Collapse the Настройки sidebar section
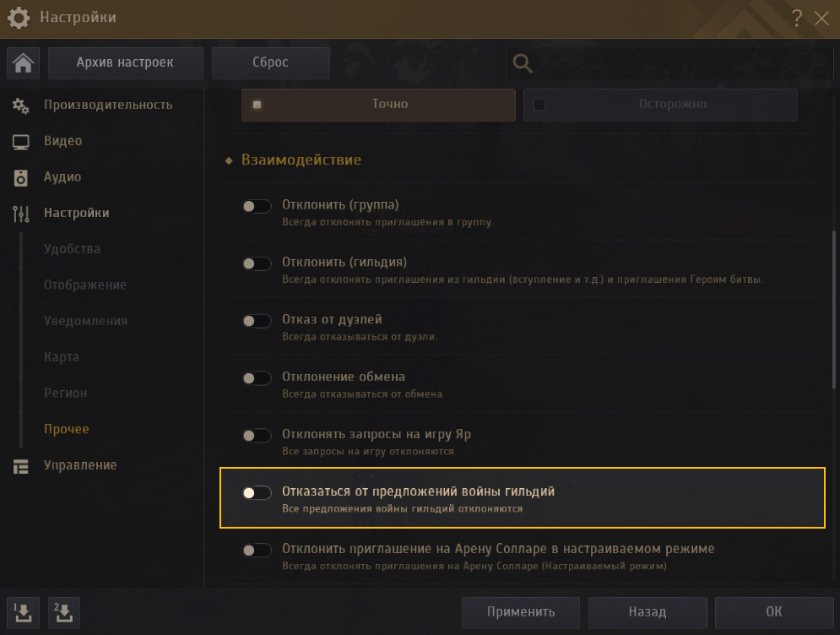The image size is (840, 635). coord(76,214)
